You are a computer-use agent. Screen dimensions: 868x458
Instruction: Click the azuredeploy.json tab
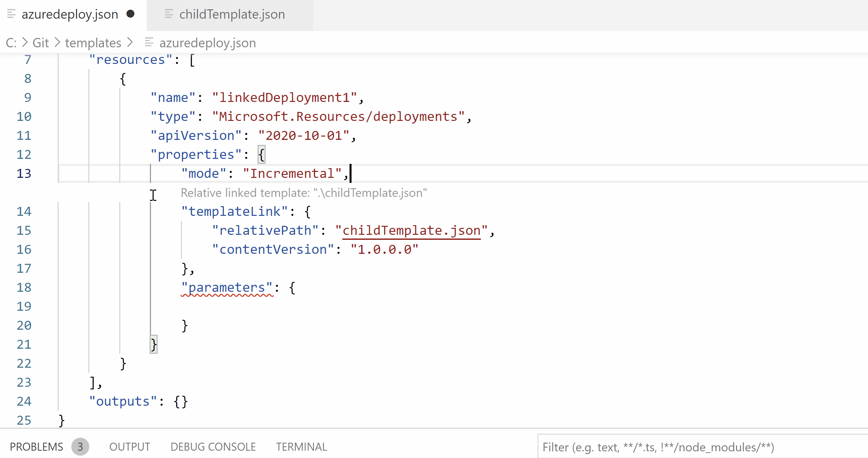click(69, 14)
